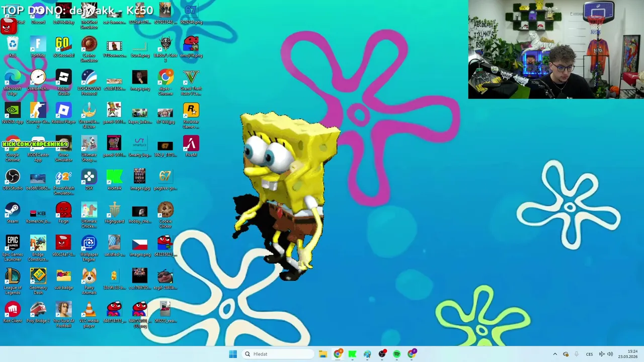Open the akpes Chrome profile shortcut
The height and width of the screenshot is (362, 644).
click(166, 82)
